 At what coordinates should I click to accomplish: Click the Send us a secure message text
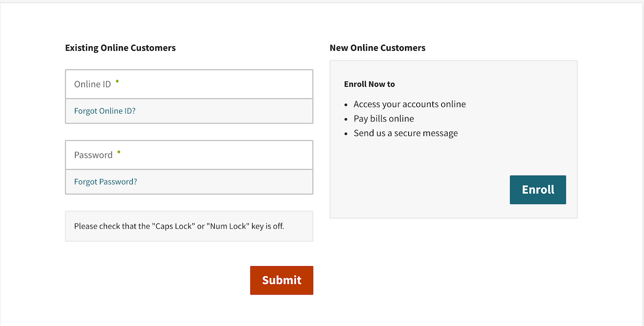coord(405,133)
